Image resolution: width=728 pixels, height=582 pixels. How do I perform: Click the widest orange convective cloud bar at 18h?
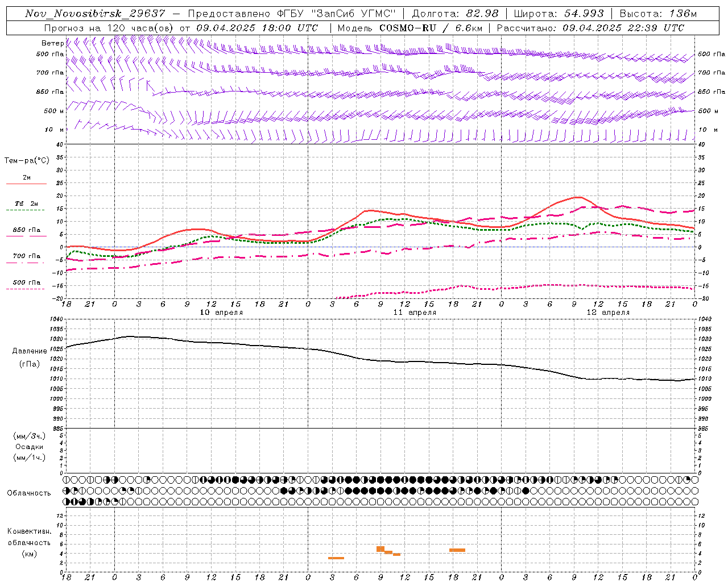(457, 550)
